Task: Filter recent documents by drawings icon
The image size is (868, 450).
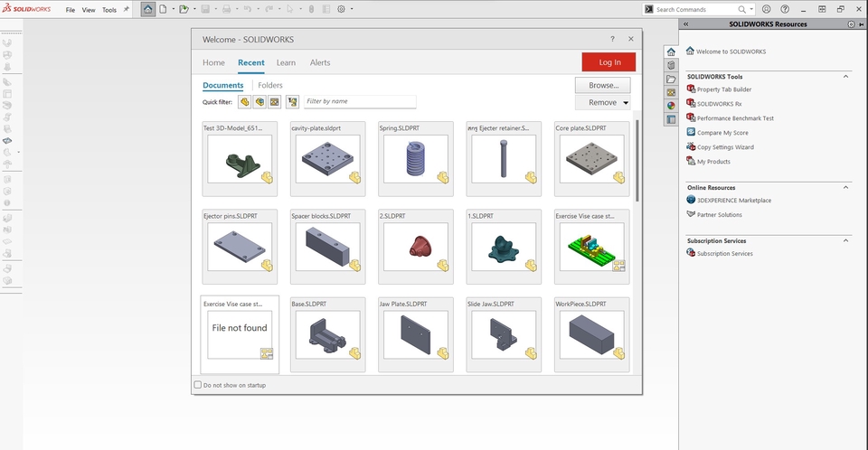Action: (x=275, y=102)
